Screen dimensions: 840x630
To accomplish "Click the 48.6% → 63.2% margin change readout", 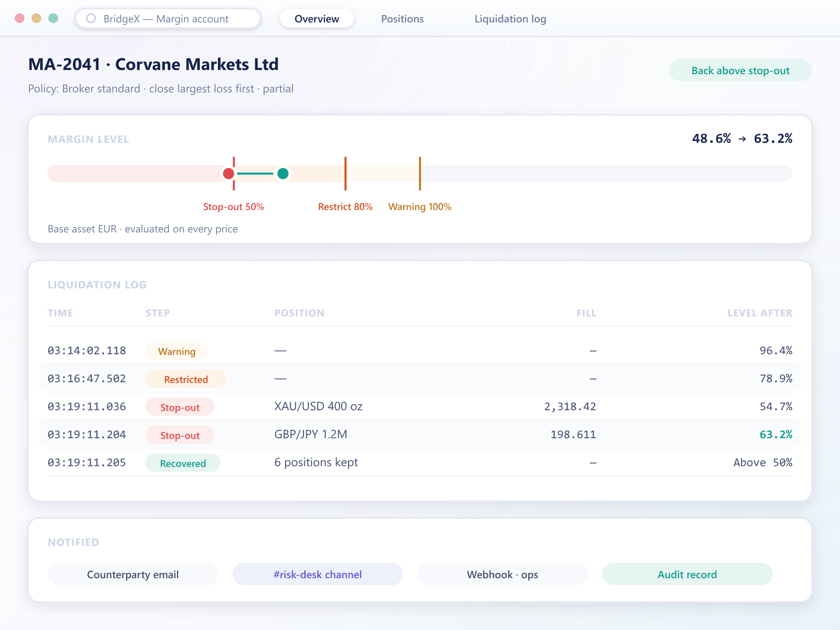I will (x=742, y=139).
